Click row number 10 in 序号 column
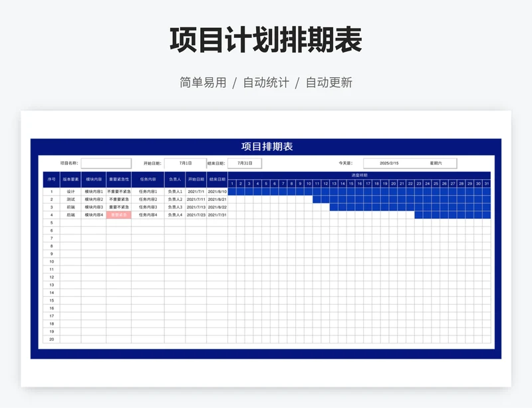This screenshot has width=532, height=408. click(52, 262)
